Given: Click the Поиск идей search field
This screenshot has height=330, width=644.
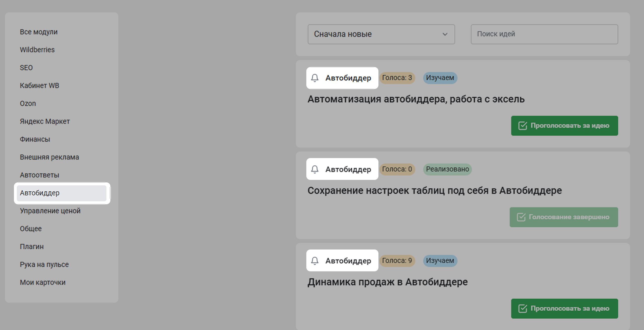Looking at the screenshot, I should point(544,34).
